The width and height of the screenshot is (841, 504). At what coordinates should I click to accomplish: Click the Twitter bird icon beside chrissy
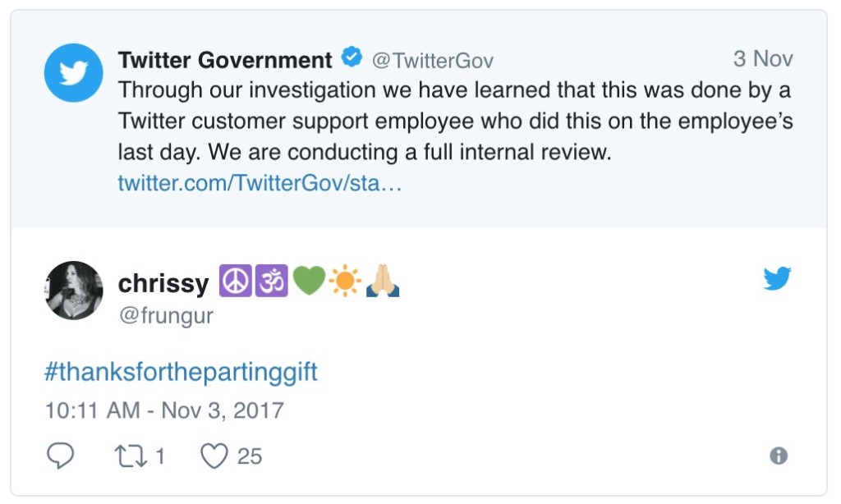pyautogui.click(x=777, y=279)
